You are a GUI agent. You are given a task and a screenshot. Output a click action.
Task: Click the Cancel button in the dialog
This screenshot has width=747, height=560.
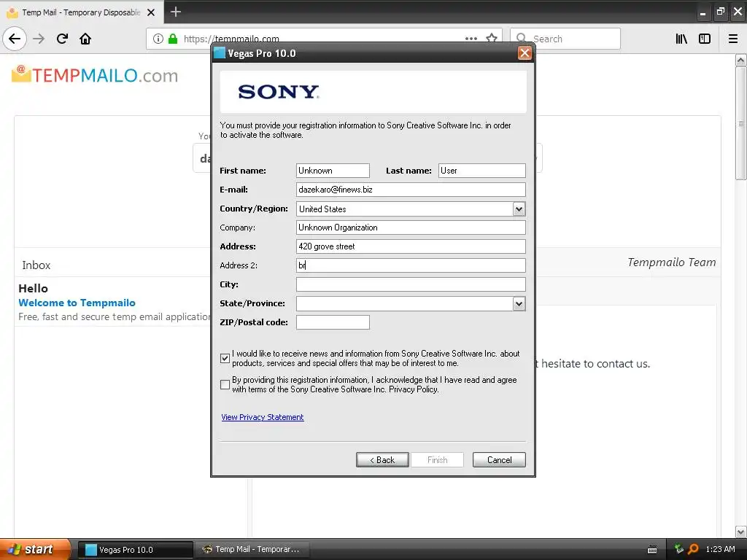[499, 459]
